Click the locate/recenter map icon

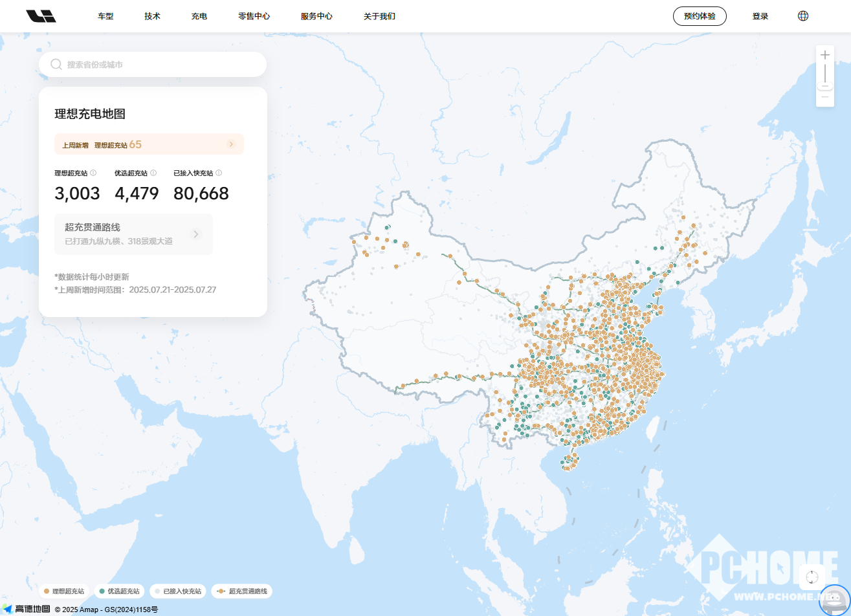tap(812, 577)
